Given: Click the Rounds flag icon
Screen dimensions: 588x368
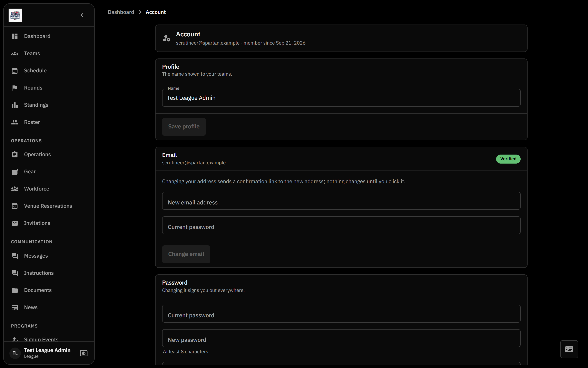Looking at the screenshot, I should (x=14, y=88).
